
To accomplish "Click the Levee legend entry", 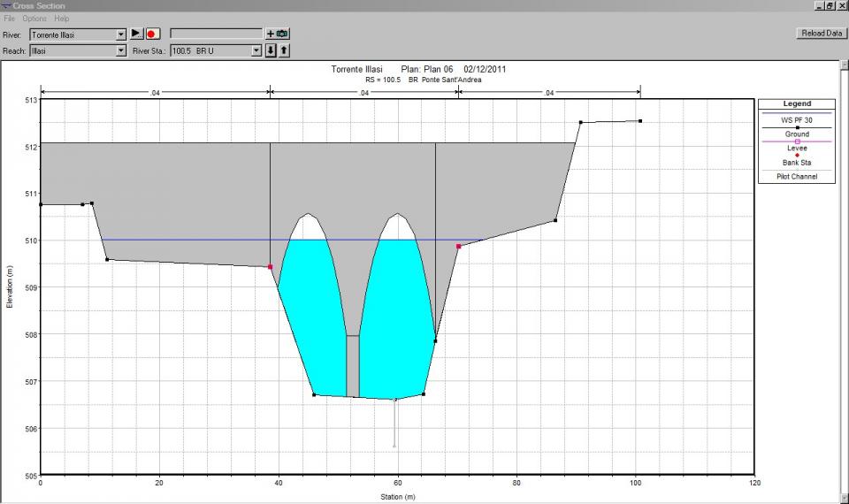I will pos(797,149).
